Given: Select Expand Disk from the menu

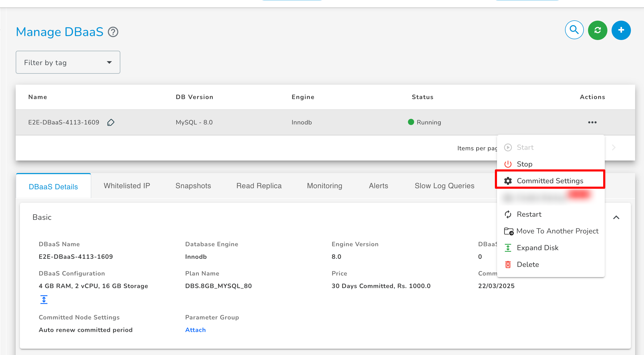Looking at the screenshot, I should coord(551,248).
